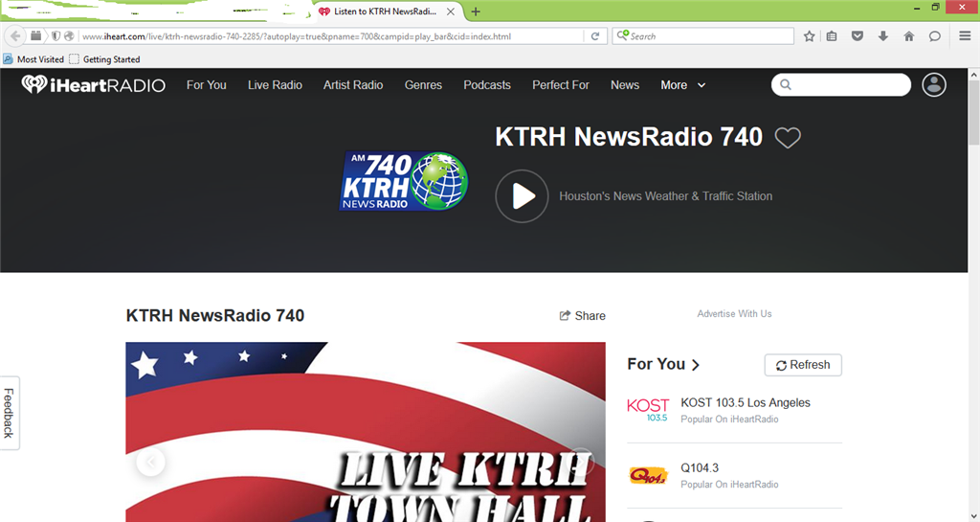Click the LIVE KTRH Town Hall banner
Image resolution: width=980 pixels, height=522 pixels.
point(366,432)
